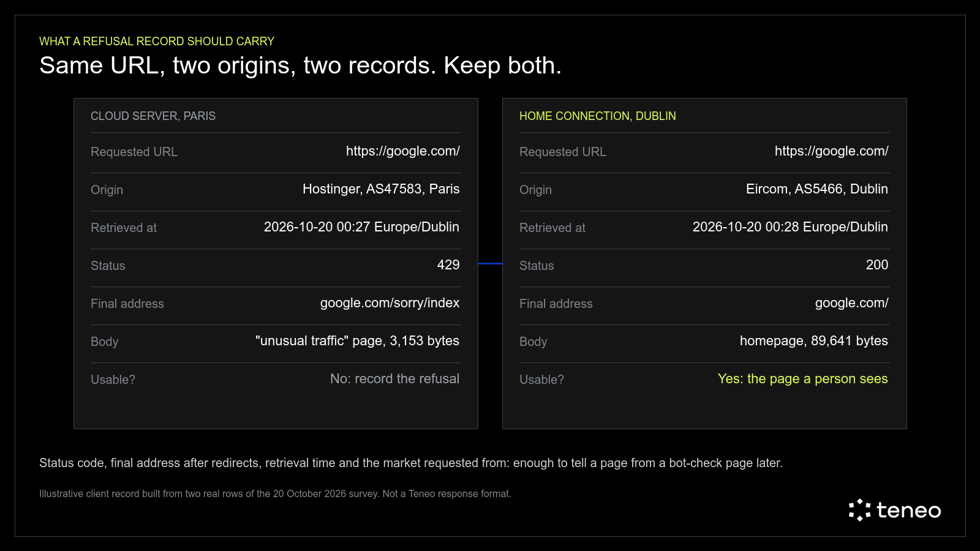Click 'Body' label in the Paris card
The height and width of the screenshot is (551, 980).
click(104, 342)
